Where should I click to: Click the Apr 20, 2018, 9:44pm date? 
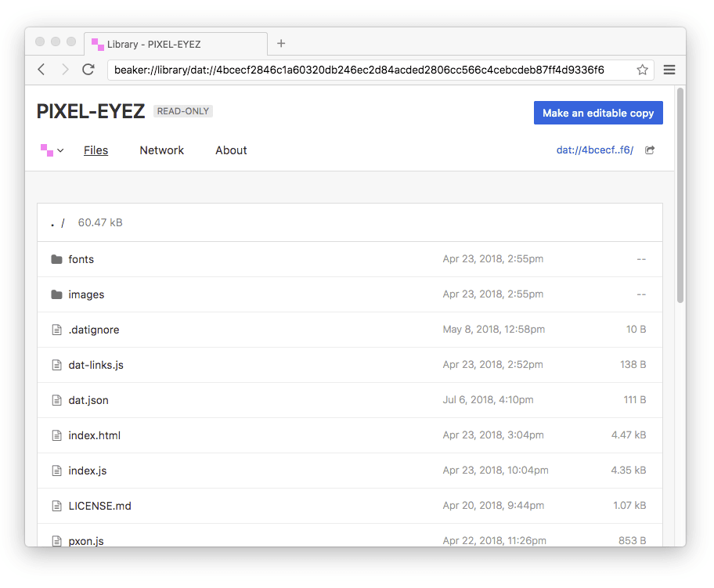(493, 506)
